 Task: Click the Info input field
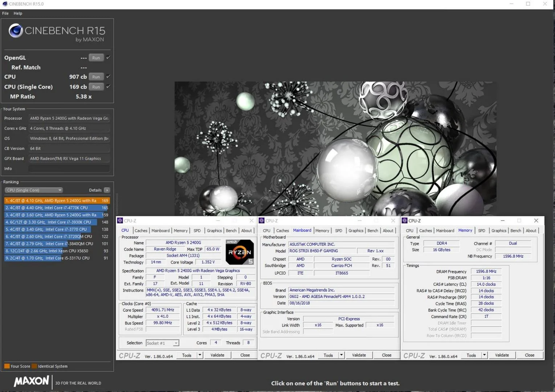pos(69,168)
